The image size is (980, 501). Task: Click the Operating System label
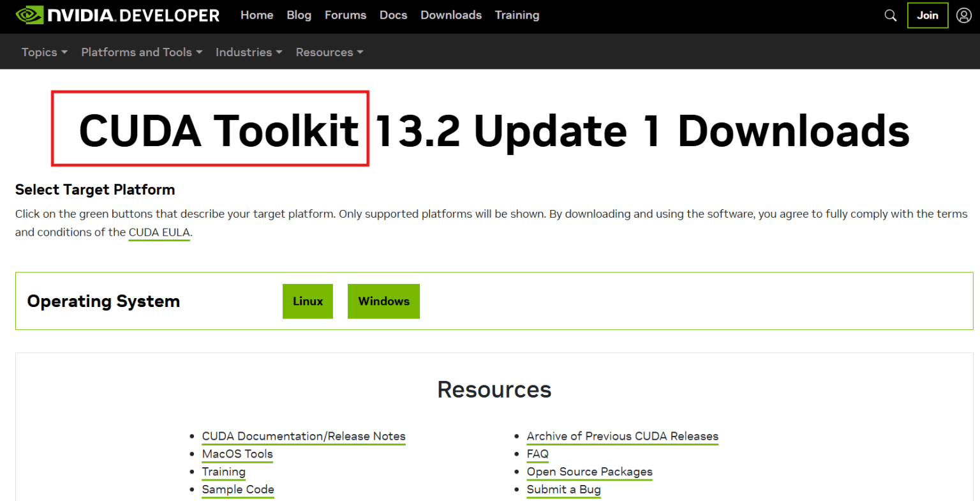click(103, 301)
